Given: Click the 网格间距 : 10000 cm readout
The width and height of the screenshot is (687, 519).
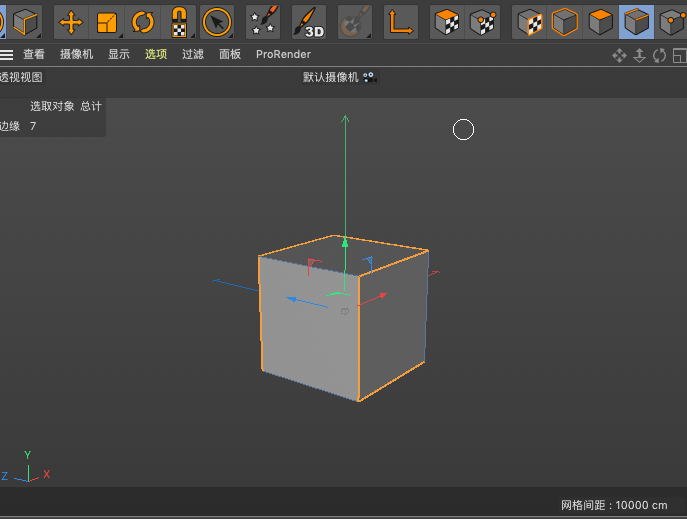Looking at the screenshot, I should (614, 505).
